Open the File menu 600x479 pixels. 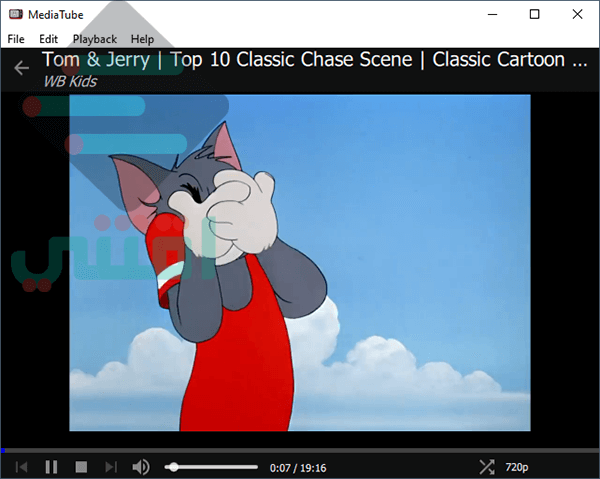[x=16, y=39]
